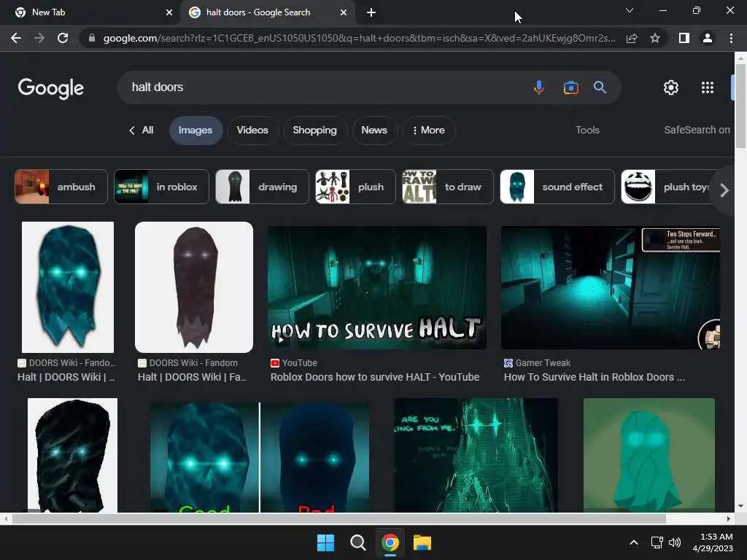Image resolution: width=747 pixels, height=560 pixels.
Task: Open Roblox Doors how to survive HALT link
Action: (375, 377)
